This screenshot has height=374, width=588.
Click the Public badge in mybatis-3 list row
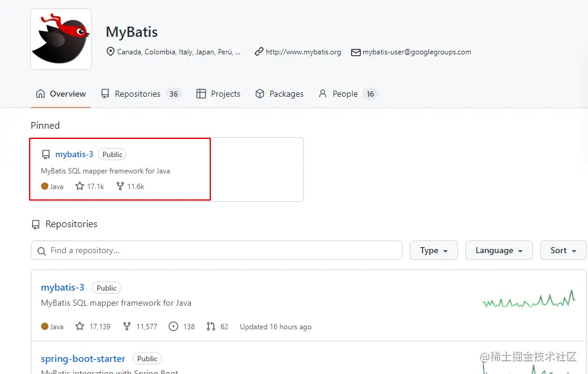point(106,288)
